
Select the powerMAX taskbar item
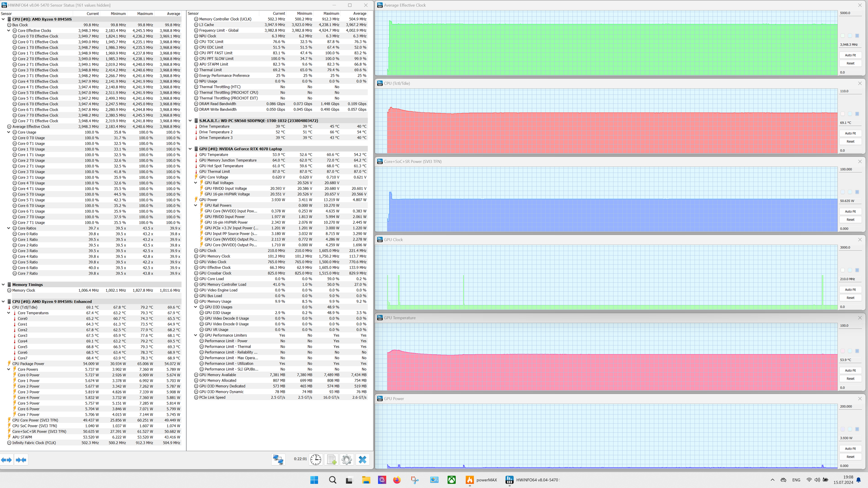(481, 480)
